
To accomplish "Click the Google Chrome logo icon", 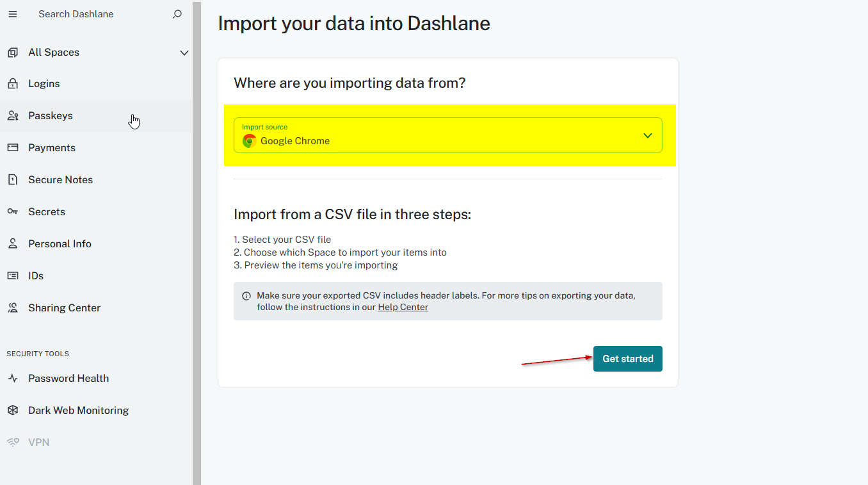I will 250,141.
